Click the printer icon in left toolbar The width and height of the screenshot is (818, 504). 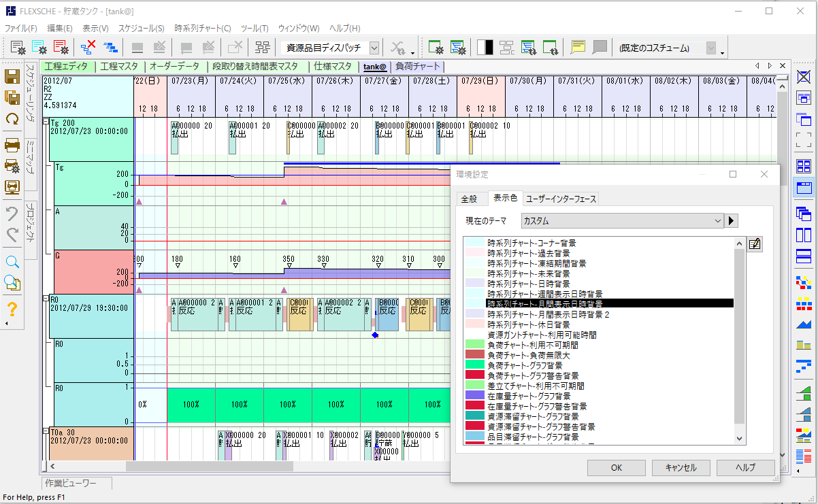click(12, 144)
